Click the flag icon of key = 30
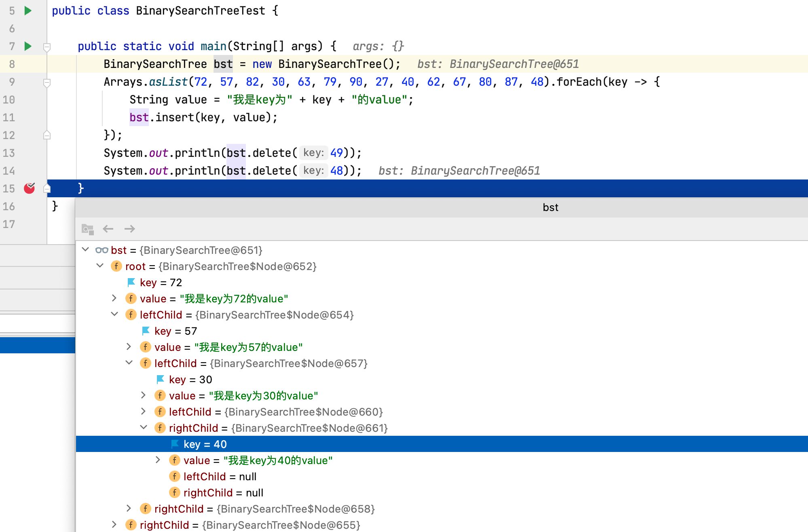 [x=160, y=379]
